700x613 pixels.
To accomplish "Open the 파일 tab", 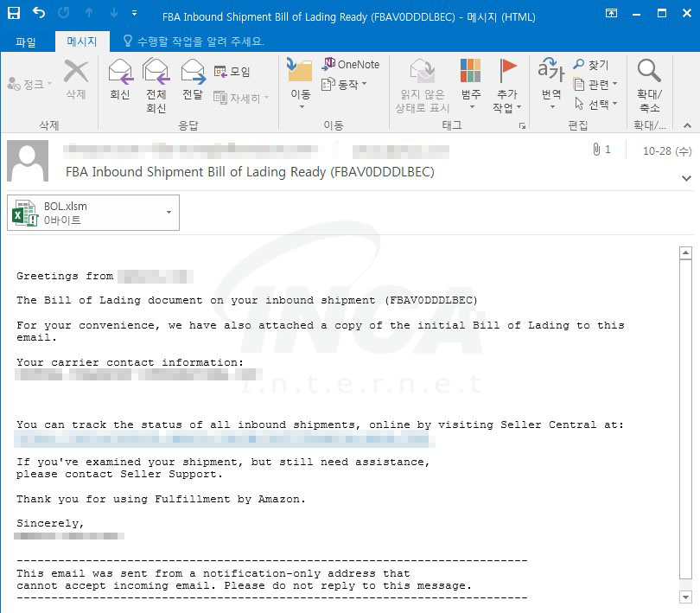I will [26, 42].
